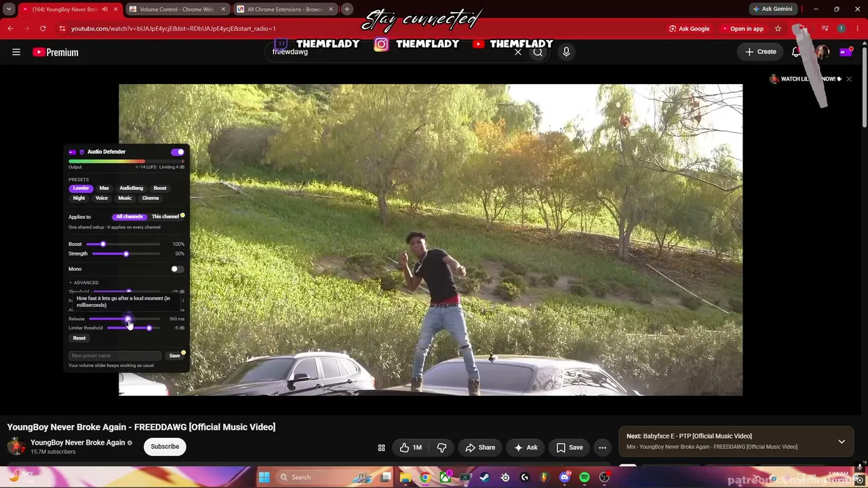Subscribe to YoungBoy Never Broke Again
Screen dimensions: 868x488
[165, 447]
